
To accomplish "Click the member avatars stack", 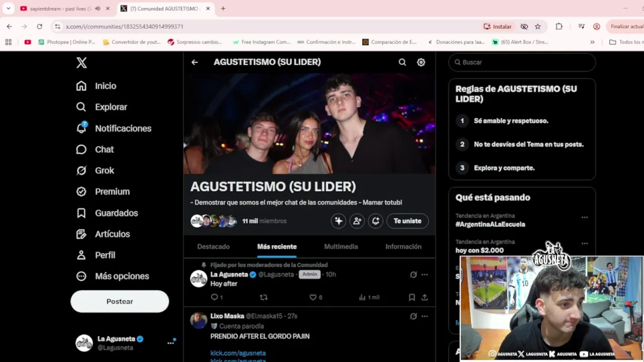I will (213, 221).
